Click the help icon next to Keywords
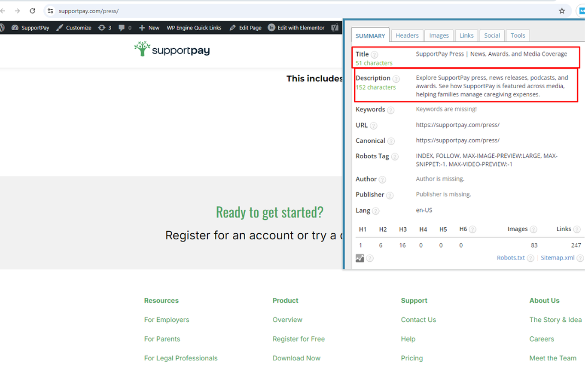The height and width of the screenshot is (368, 588). [x=391, y=110]
